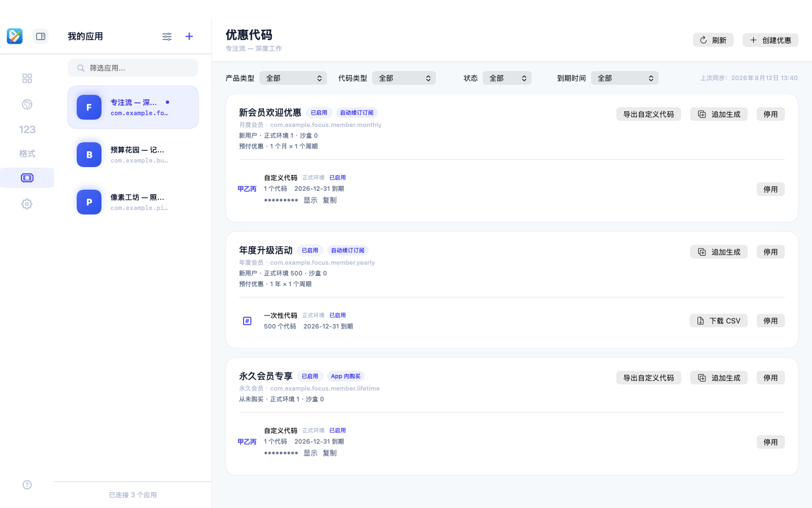Open the filter settings sliders icon

click(x=167, y=36)
